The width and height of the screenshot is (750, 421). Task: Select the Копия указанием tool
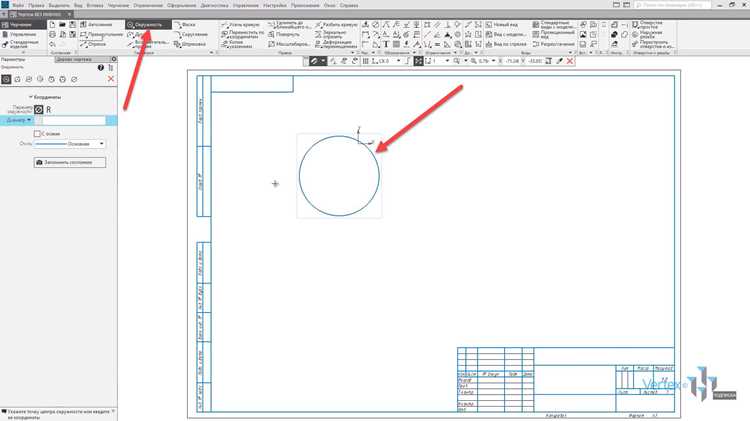click(237, 44)
